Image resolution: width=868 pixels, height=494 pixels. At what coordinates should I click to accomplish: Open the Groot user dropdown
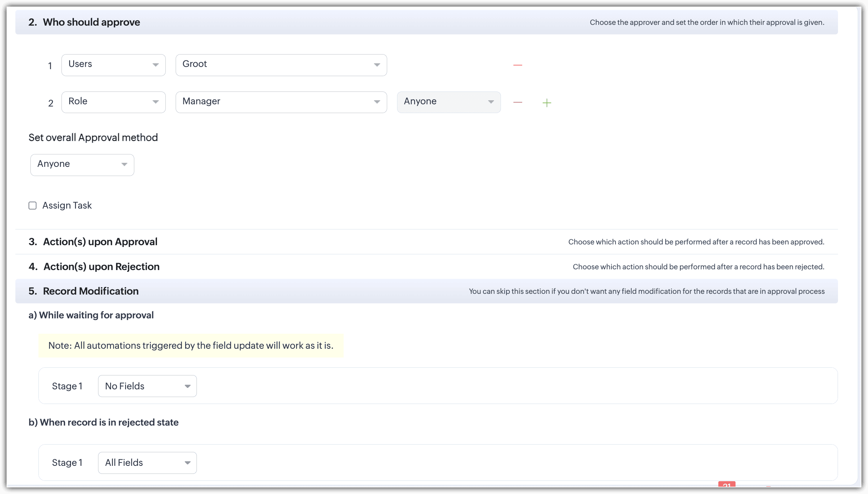pyautogui.click(x=281, y=65)
